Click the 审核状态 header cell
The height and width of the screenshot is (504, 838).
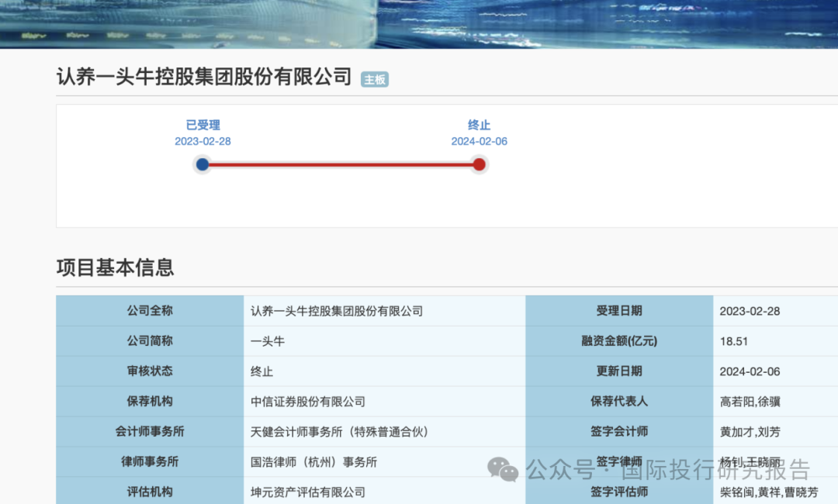[150, 371]
